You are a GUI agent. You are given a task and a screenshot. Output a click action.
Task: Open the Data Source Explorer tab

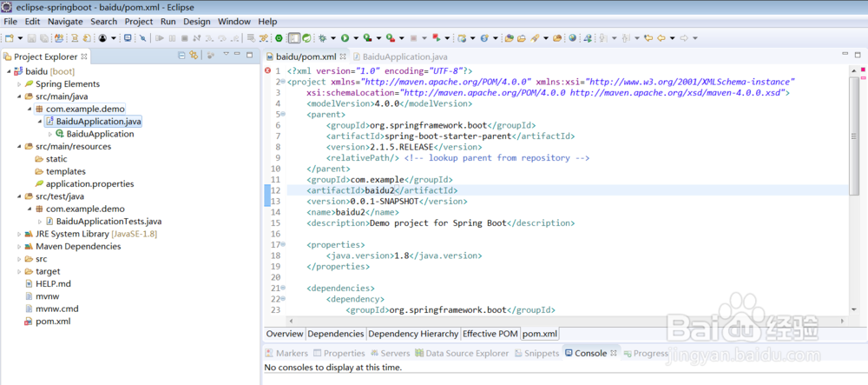tap(462, 353)
